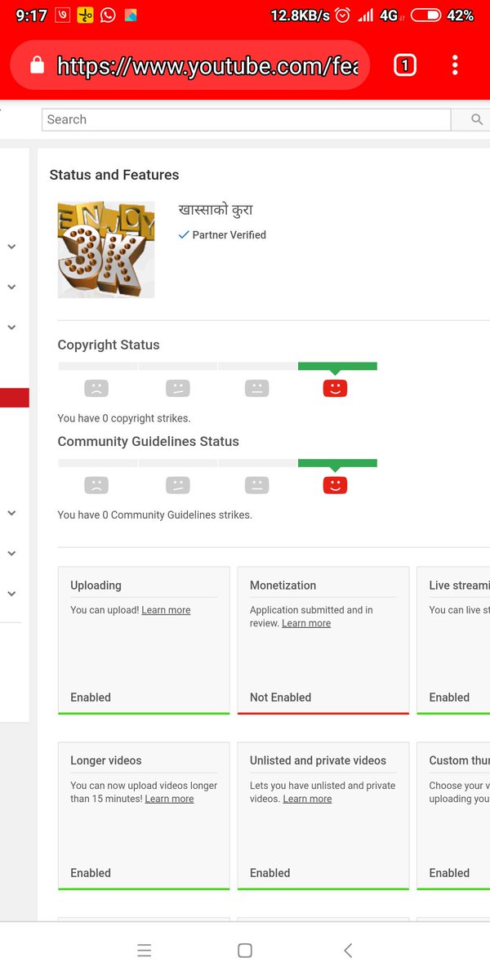Click Not Enabled status in Monetization card
Viewport: 490px width, 980px height.
(x=280, y=697)
